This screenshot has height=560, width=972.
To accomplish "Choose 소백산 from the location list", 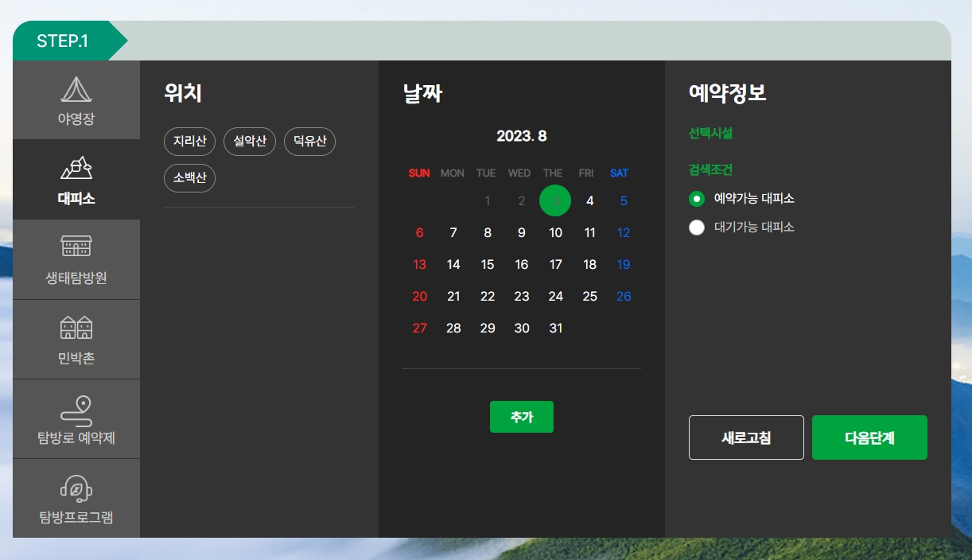I will [189, 177].
